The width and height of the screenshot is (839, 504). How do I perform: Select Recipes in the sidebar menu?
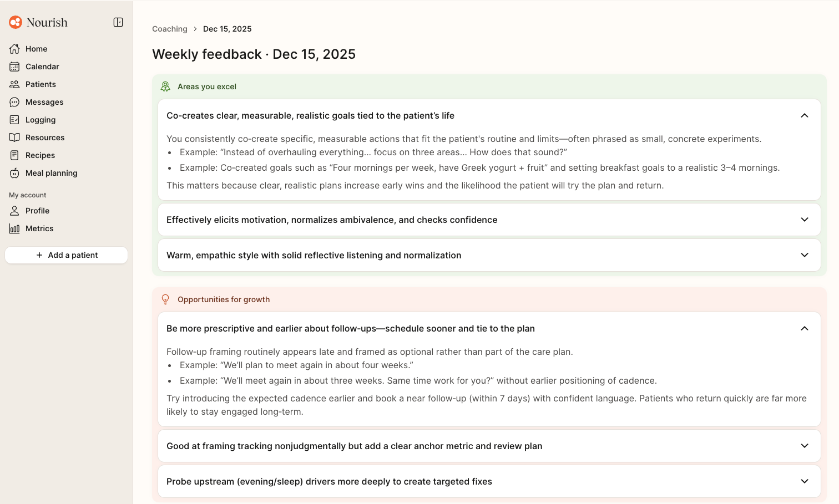point(40,155)
